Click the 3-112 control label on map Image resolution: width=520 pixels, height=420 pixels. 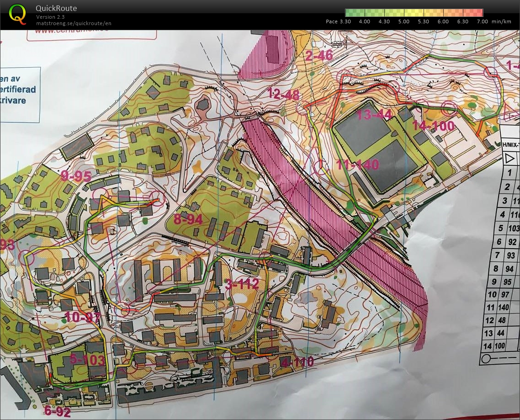[242, 284]
